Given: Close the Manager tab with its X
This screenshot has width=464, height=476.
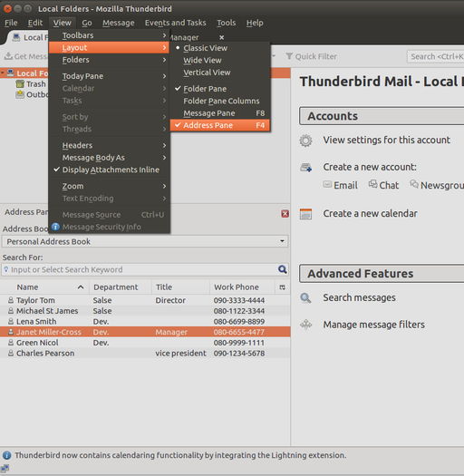Looking at the screenshot, I should coord(221,37).
